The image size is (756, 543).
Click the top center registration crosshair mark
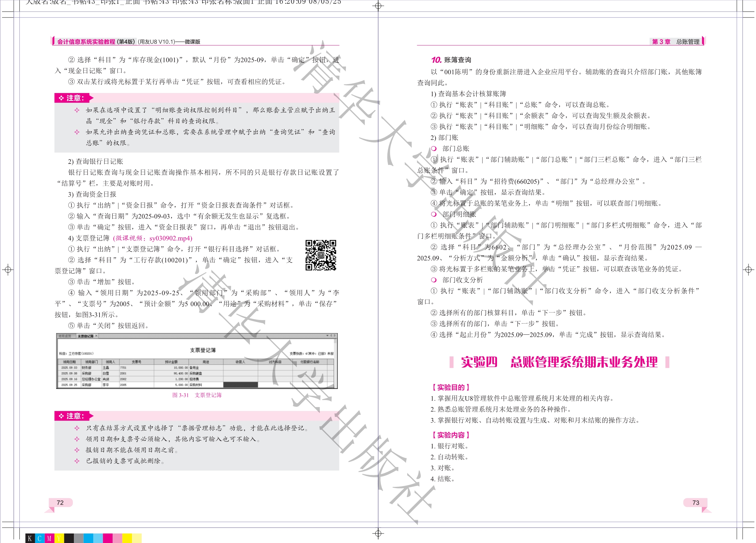[378, 6]
